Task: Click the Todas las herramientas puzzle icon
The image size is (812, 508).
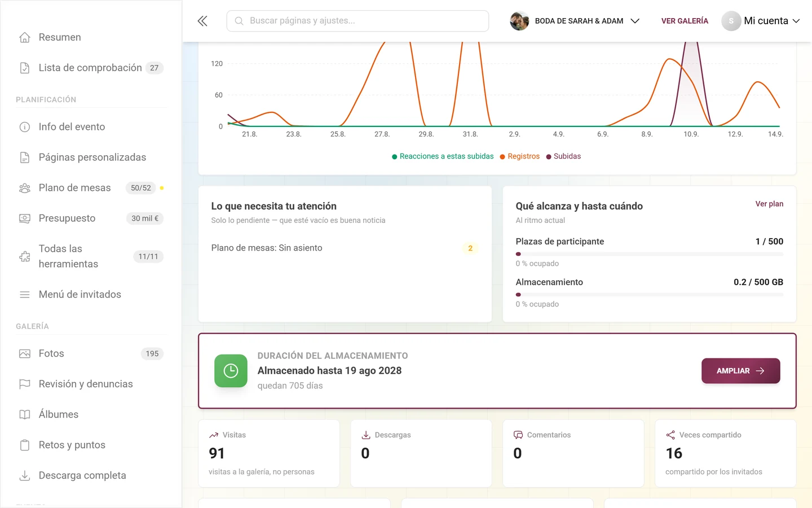Action: click(25, 256)
